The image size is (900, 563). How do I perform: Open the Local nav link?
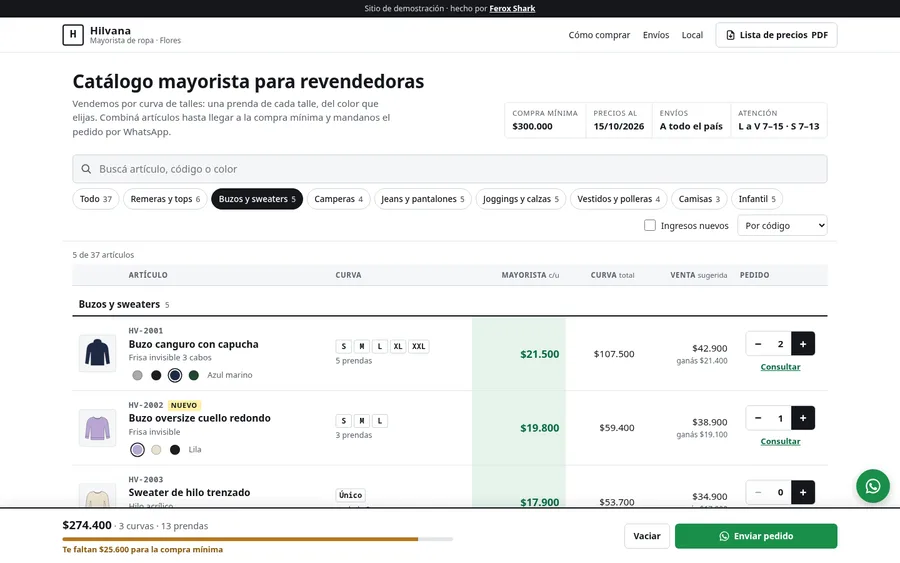(x=692, y=35)
